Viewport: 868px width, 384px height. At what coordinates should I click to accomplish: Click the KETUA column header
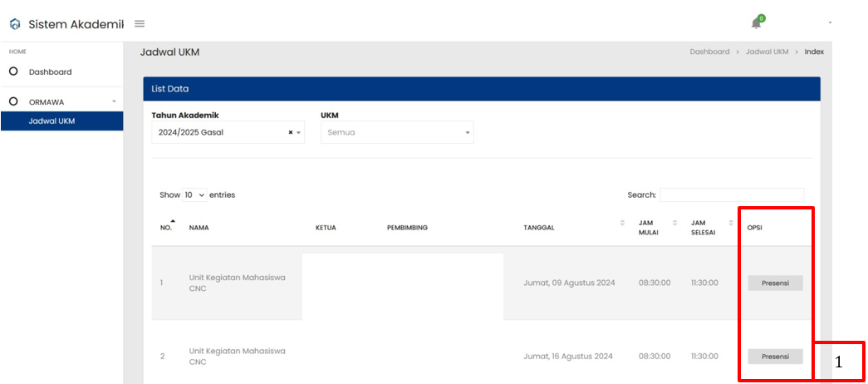tap(326, 227)
